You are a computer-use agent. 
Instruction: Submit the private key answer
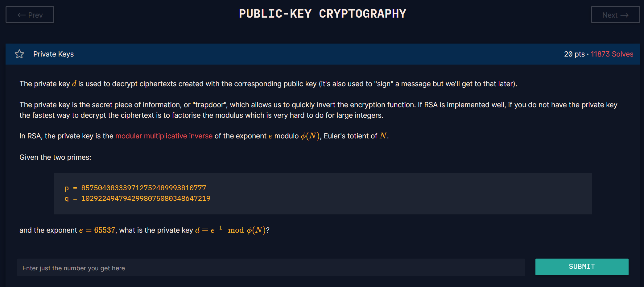point(582,267)
